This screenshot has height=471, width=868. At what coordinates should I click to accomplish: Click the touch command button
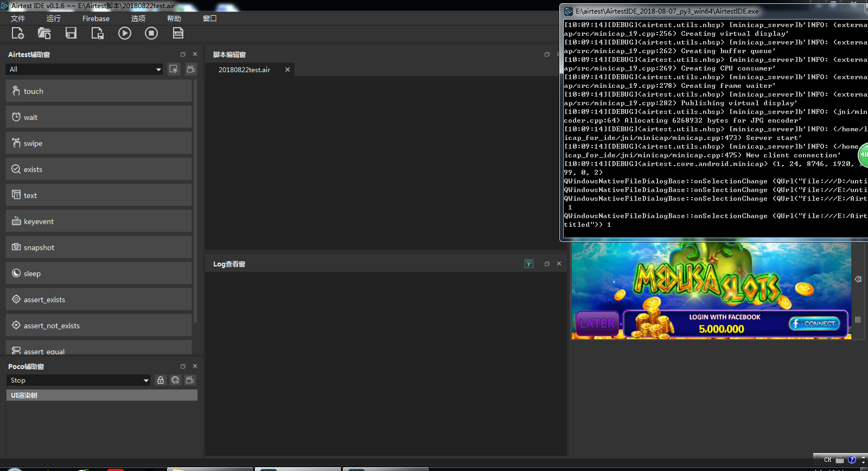click(x=99, y=91)
